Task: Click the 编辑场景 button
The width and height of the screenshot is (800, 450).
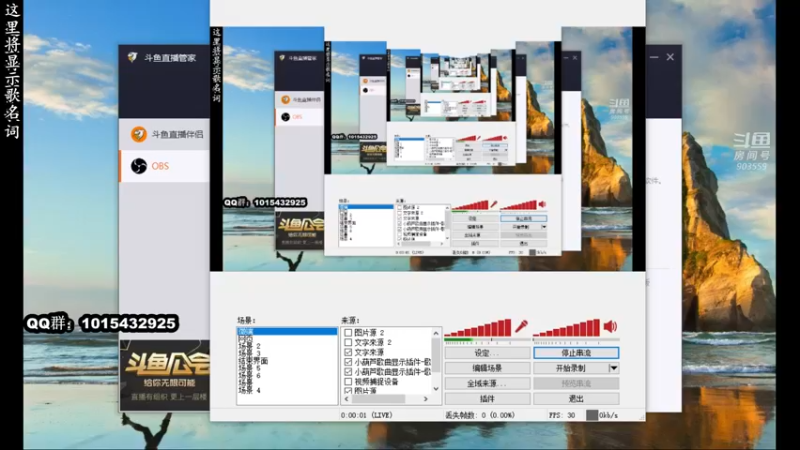Action: pos(487,368)
